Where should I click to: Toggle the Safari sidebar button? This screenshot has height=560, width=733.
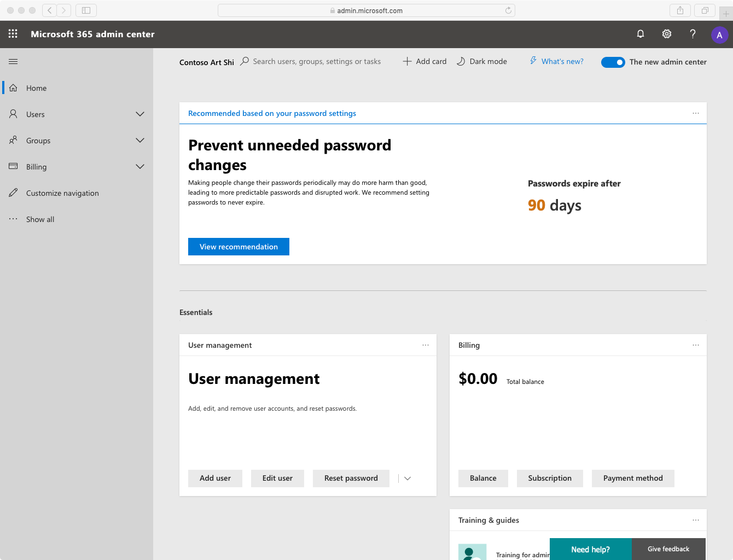86,10
